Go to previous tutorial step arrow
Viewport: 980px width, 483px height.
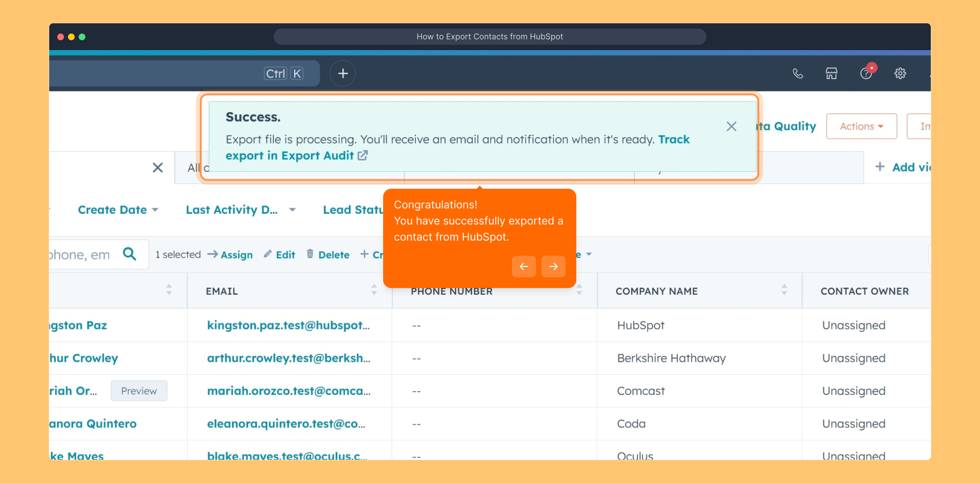(524, 267)
